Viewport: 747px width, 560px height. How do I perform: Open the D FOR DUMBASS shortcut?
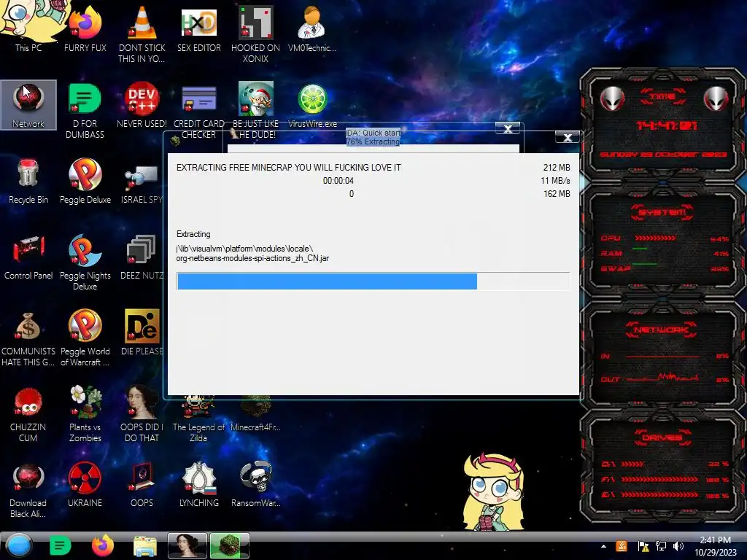85,111
